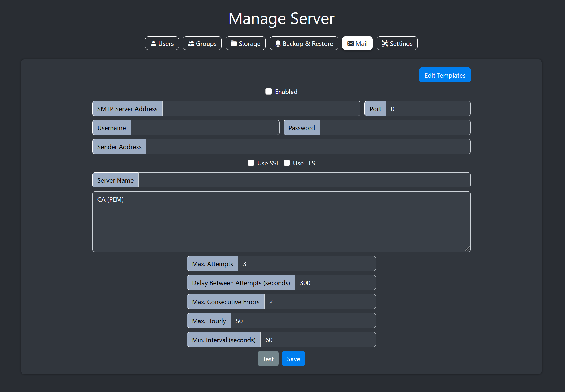This screenshot has width=565, height=392.
Task: Save the mail settings
Action: 293,359
